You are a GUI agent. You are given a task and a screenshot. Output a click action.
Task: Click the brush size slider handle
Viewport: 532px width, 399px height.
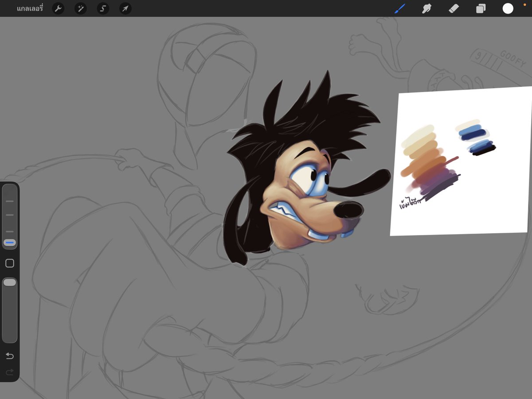(x=10, y=243)
